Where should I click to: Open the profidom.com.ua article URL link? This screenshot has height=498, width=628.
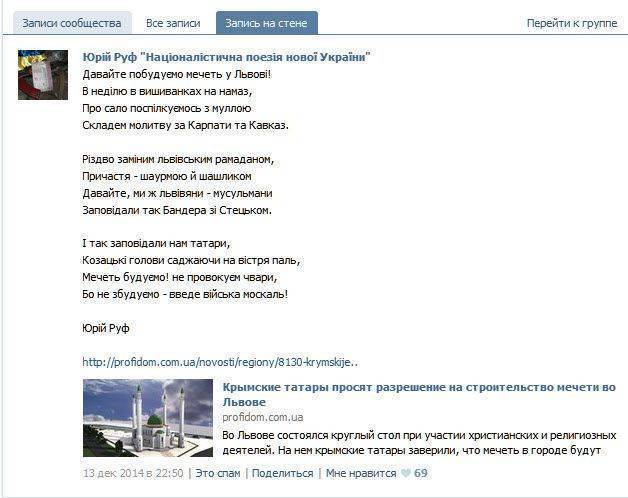click(x=220, y=362)
